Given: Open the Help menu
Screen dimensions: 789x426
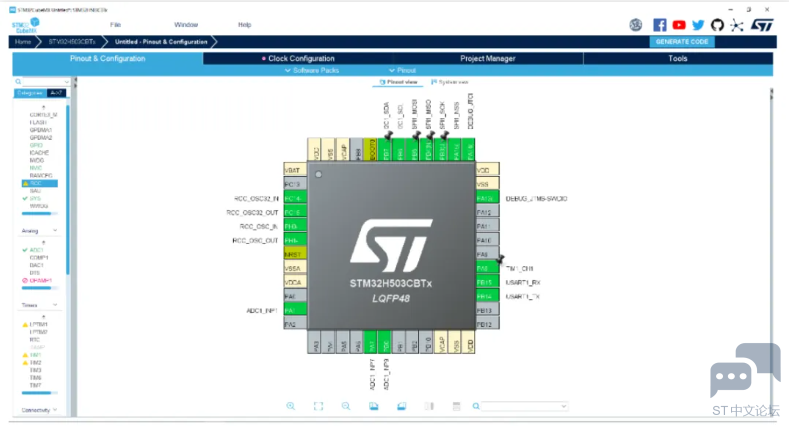Looking at the screenshot, I should pyautogui.click(x=245, y=25).
